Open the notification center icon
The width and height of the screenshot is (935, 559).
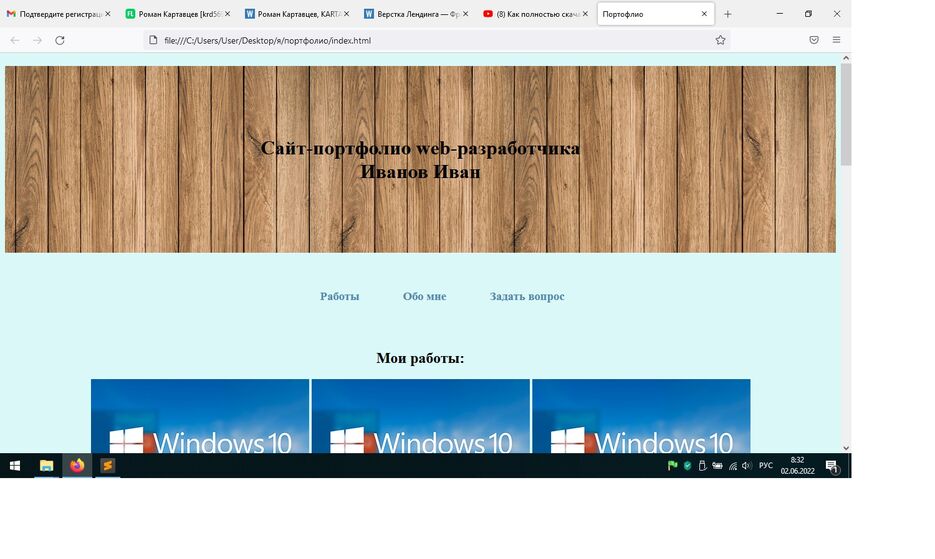[832, 466]
